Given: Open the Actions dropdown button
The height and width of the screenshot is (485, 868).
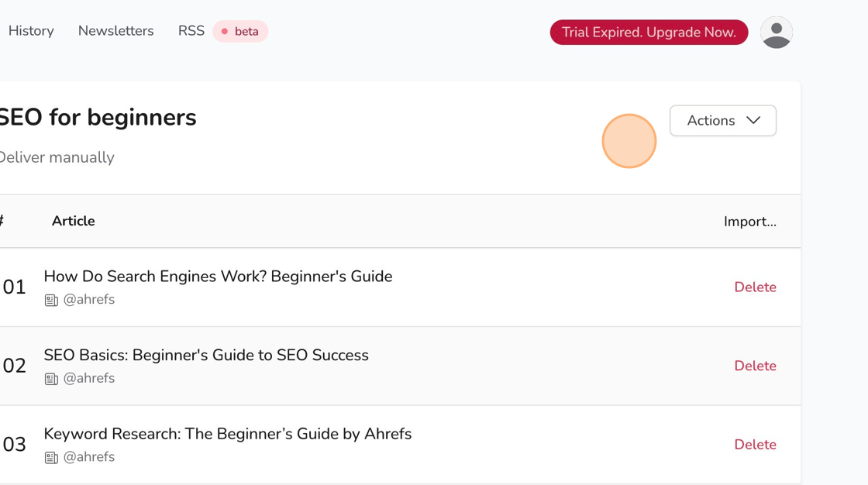Looking at the screenshot, I should tap(723, 120).
